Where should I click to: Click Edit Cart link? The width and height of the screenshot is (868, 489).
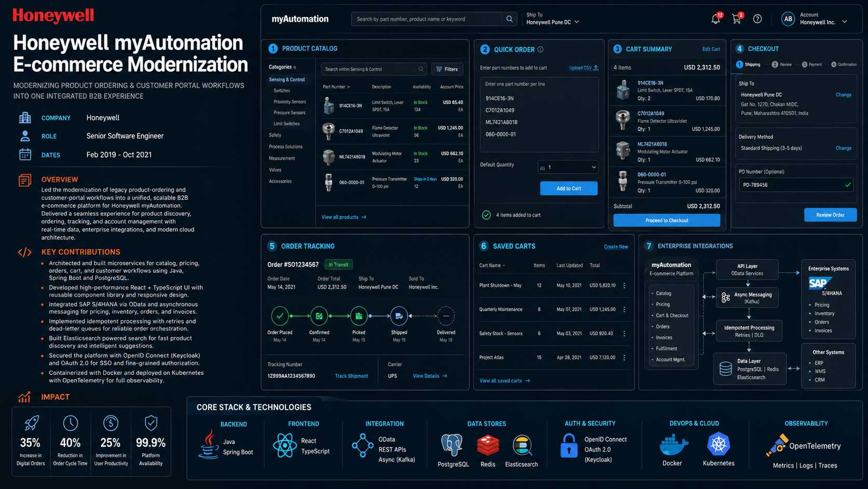click(x=711, y=49)
